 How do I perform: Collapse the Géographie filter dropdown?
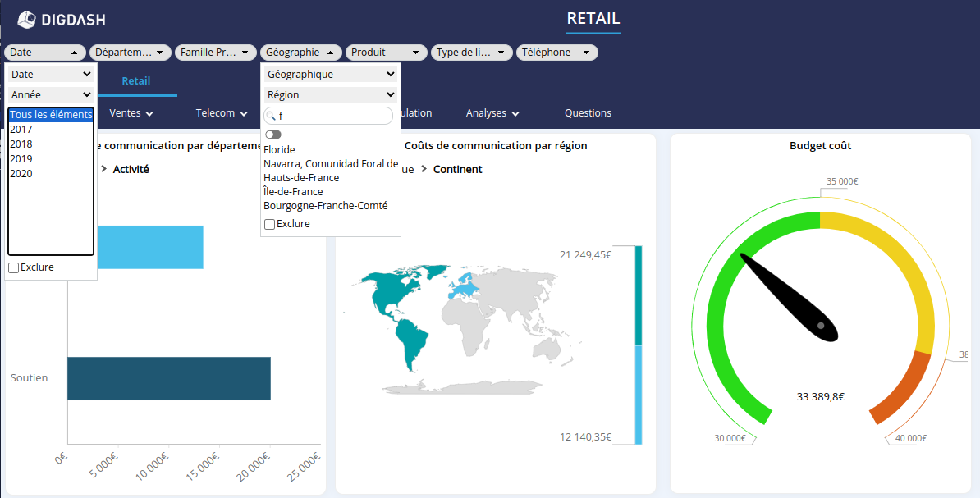(x=301, y=53)
